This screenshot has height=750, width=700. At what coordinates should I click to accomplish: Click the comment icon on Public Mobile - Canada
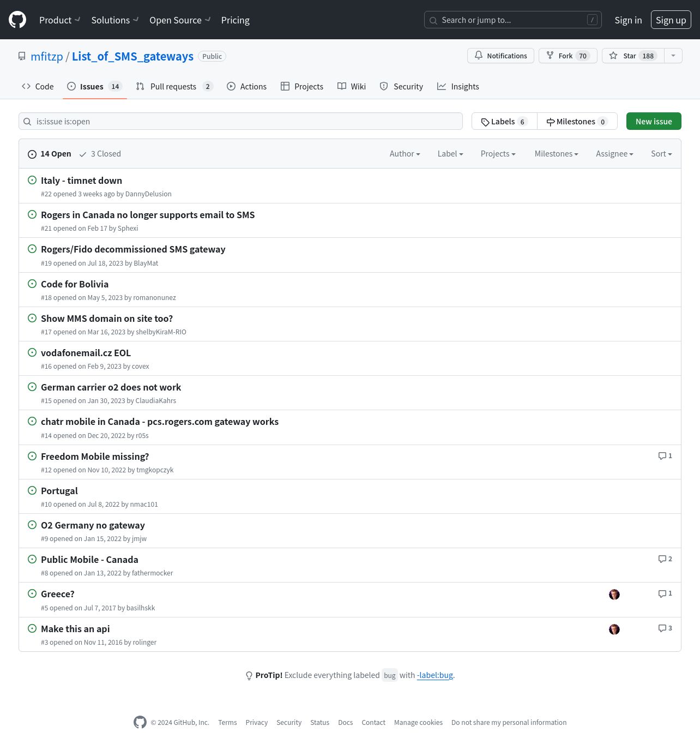662,559
